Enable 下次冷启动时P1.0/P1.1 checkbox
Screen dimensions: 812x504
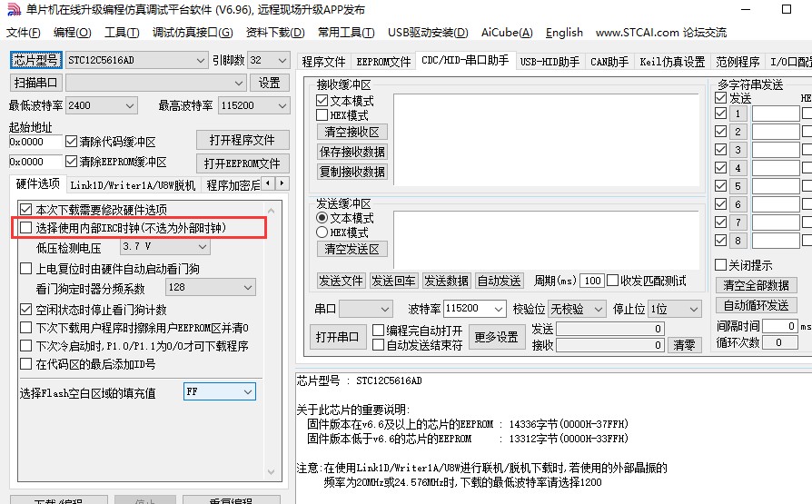click(x=26, y=345)
